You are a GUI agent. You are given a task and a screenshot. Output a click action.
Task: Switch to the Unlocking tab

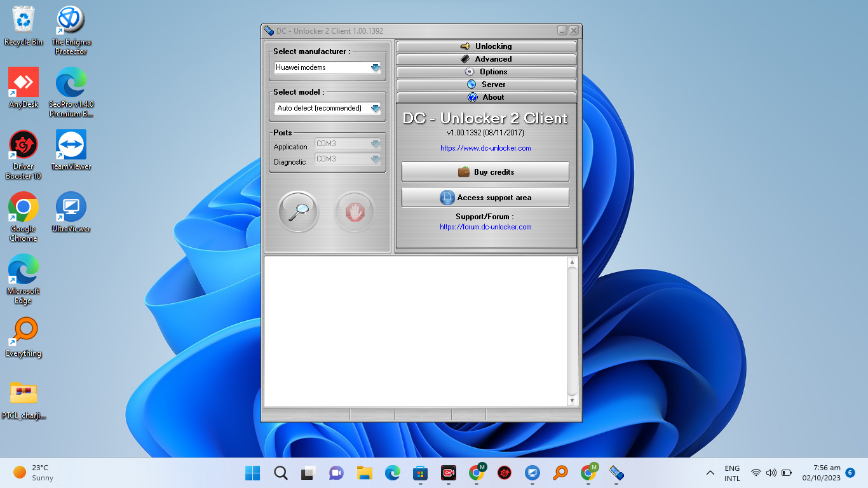tap(486, 46)
